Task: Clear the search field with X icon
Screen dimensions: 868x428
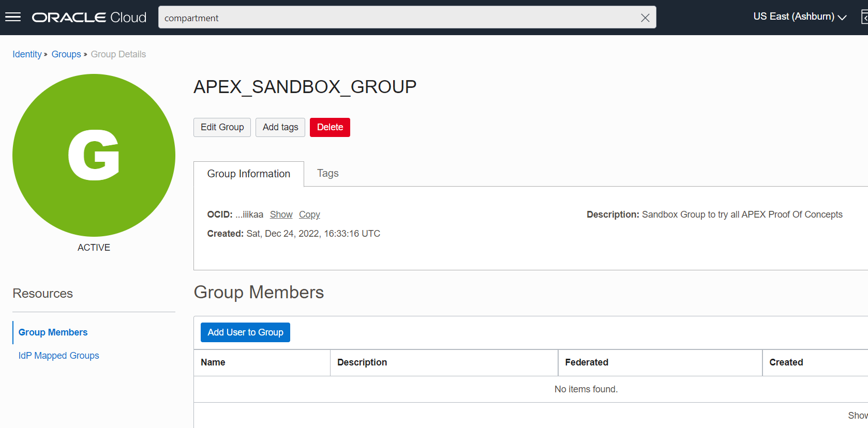Action: [645, 18]
